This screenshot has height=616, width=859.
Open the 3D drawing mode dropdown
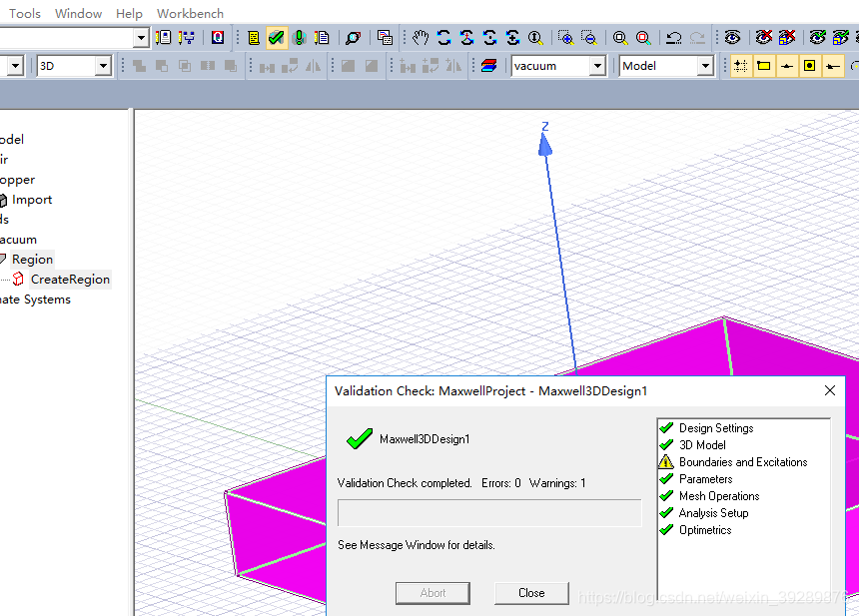(103, 66)
